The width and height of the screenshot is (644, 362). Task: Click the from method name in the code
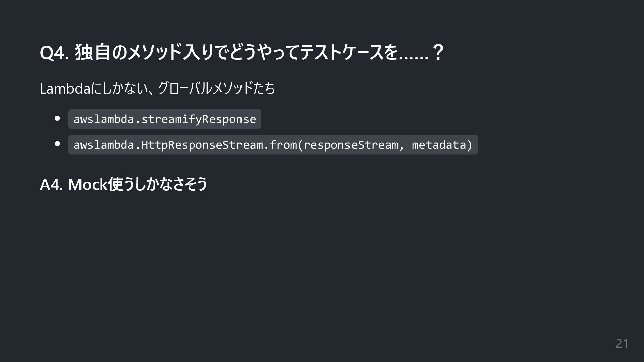click(x=283, y=145)
